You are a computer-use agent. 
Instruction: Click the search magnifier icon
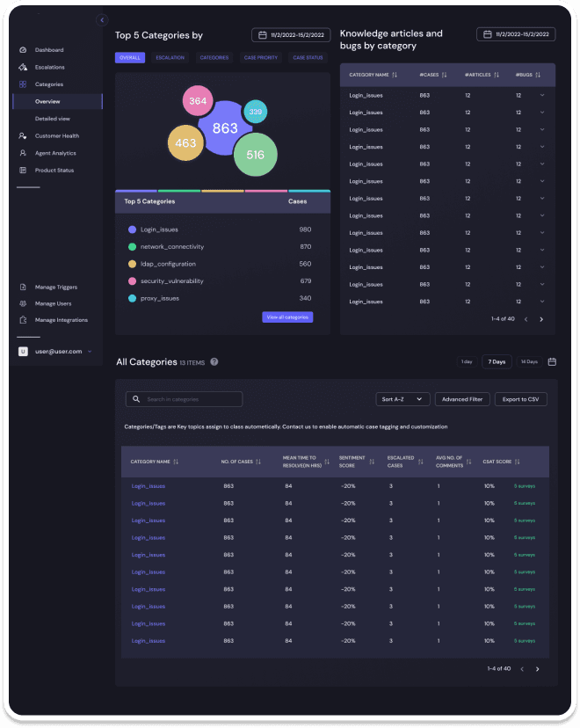tap(136, 399)
